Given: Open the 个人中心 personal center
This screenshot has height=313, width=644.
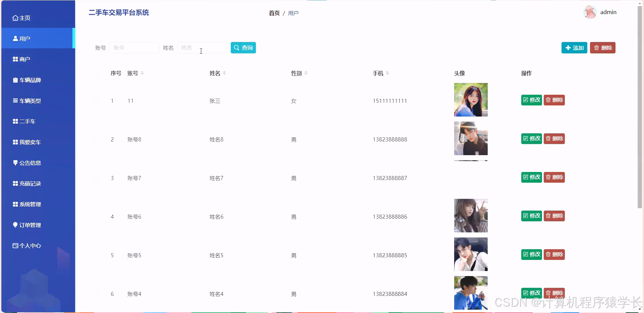Looking at the screenshot, I should pyautogui.click(x=30, y=245).
